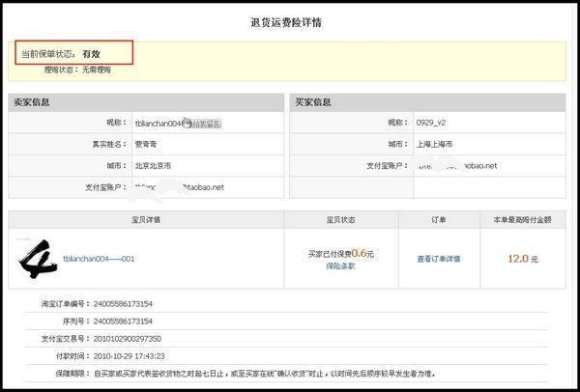View the 保险条款 insurance terms link
Screen dimensions: 580x392
(x=339, y=266)
